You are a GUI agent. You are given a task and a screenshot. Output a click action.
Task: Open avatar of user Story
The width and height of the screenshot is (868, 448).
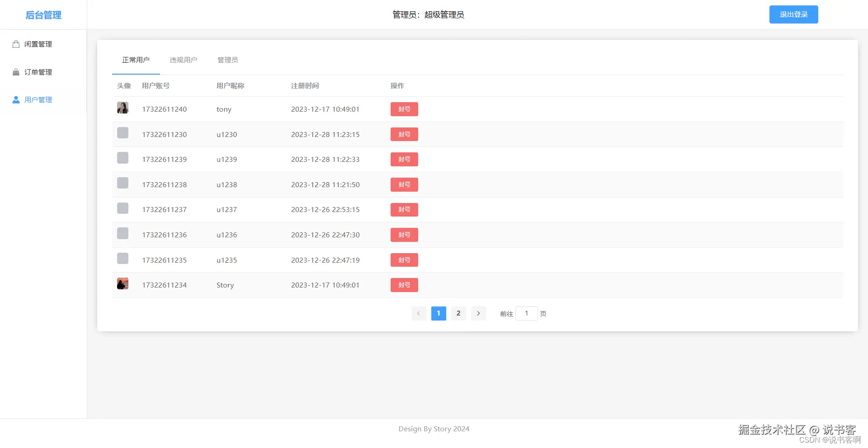pyautogui.click(x=123, y=283)
